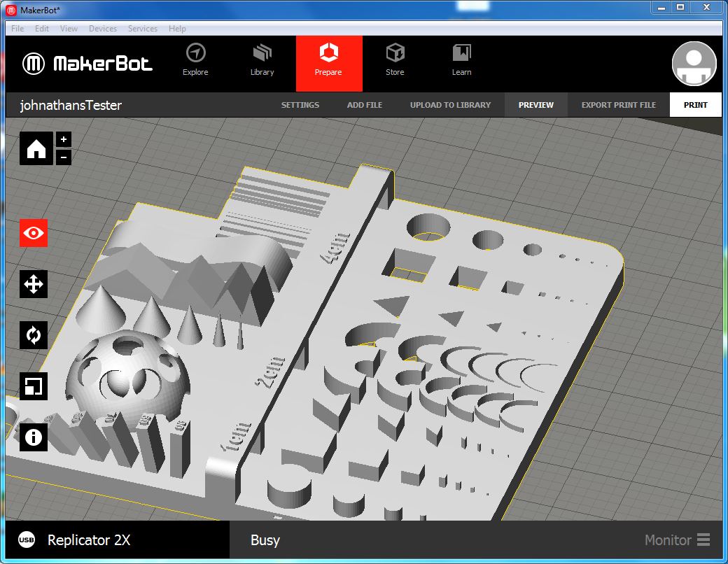The width and height of the screenshot is (728, 564).
Task: Click the MakerBot logo
Action: click(87, 64)
